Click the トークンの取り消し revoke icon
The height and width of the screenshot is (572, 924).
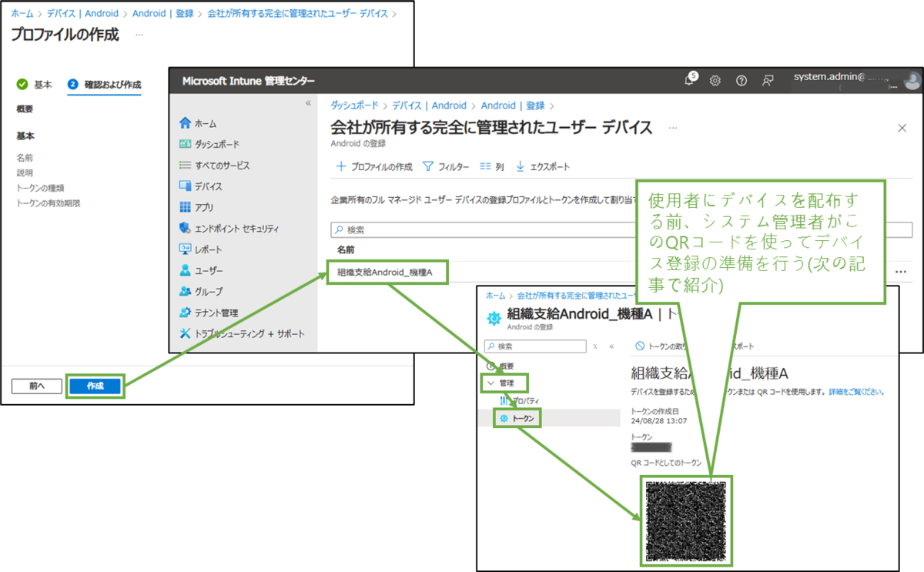(x=640, y=346)
